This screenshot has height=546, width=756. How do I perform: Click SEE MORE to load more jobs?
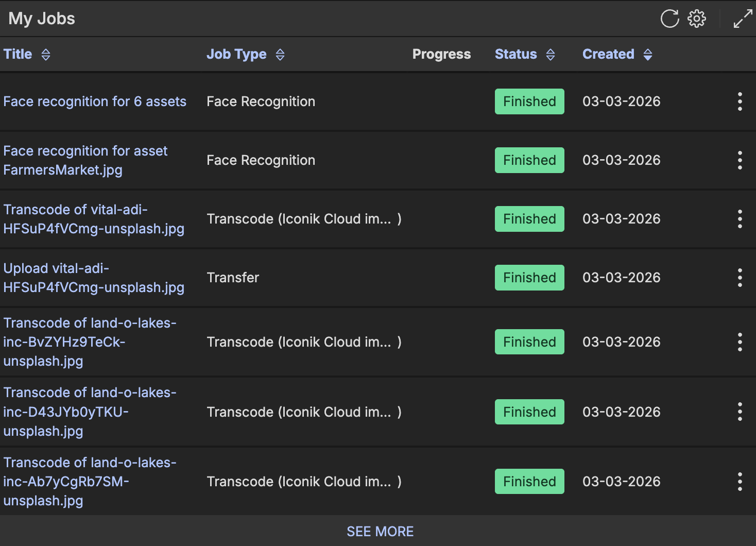pyautogui.click(x=380, y=532)
